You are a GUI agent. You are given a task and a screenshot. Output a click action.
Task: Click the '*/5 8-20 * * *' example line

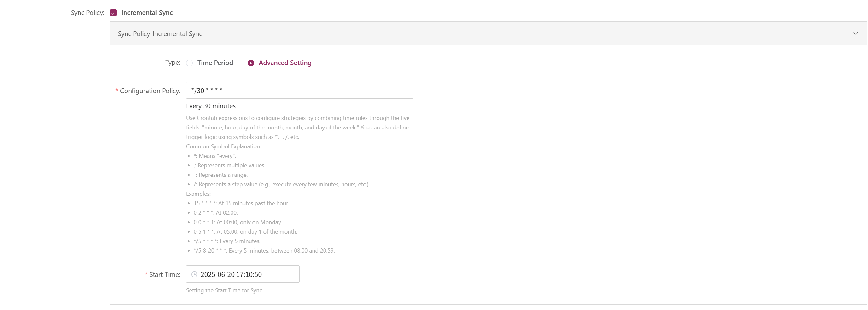point(264,251)
